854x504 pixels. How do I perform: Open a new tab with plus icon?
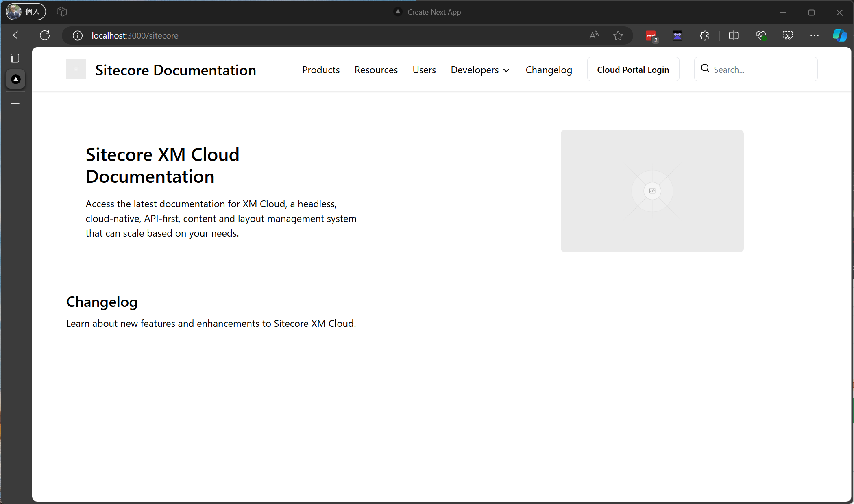[15, 104]
